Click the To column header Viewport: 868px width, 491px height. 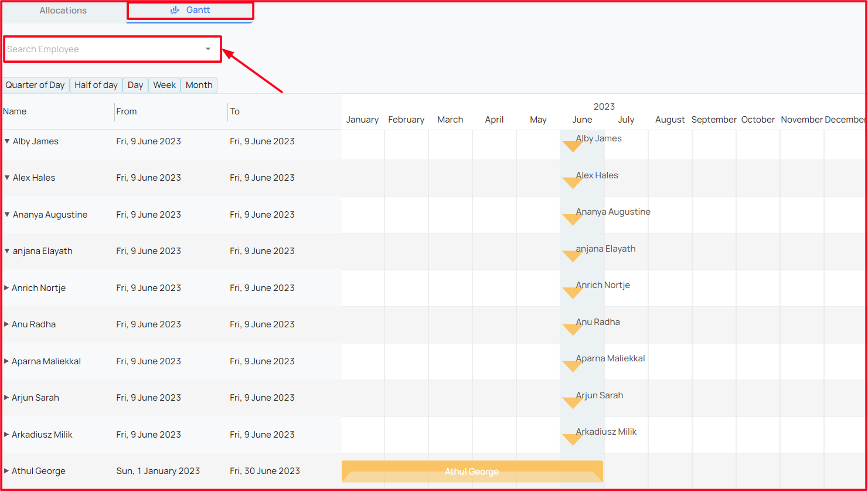(235, 111)
